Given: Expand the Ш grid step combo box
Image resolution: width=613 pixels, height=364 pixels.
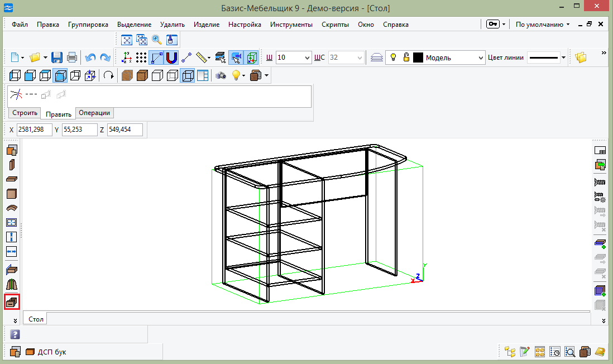Looking at the screenshot, I should click(x=306, y=58).
